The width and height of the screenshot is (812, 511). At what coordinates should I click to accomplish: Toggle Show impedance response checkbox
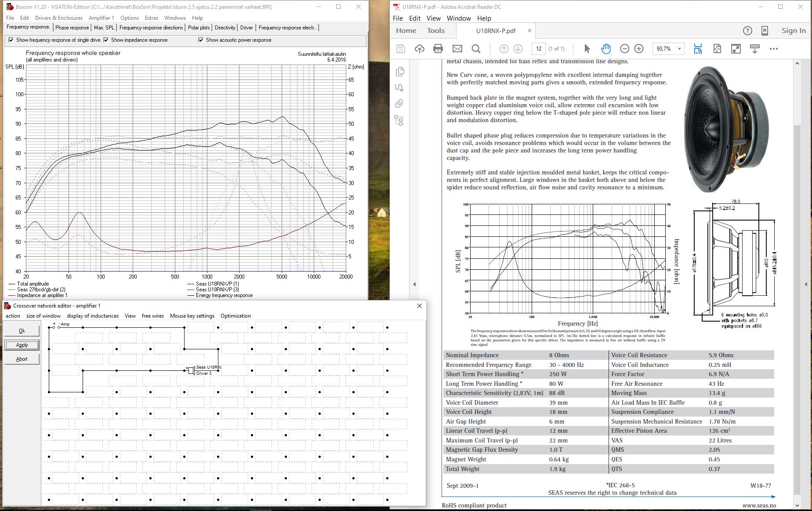105,40
